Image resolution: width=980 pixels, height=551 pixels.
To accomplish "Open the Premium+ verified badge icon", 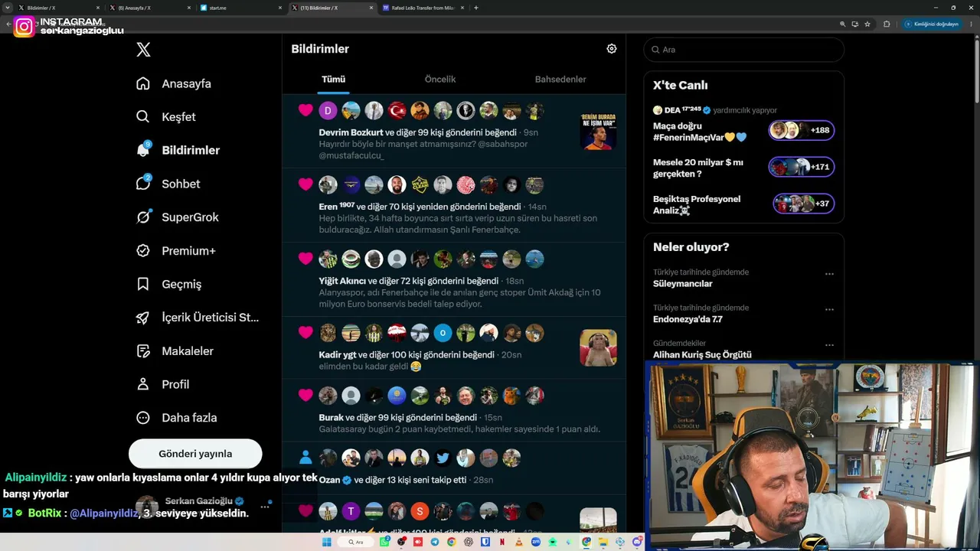I will coord(143,250).
